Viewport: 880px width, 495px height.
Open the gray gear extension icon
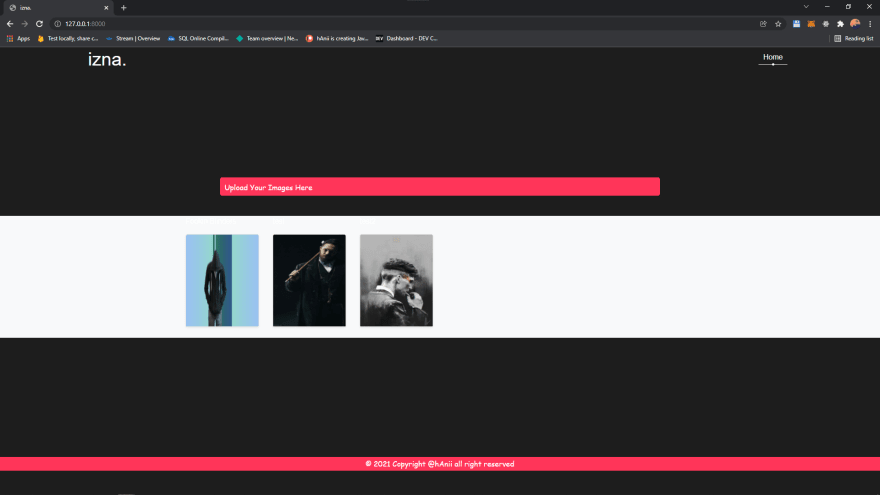coord(826,24)
